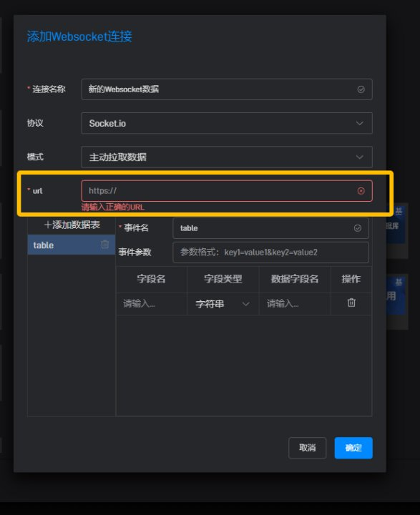Click the 确定 confirm button
This screenshot has height=515, width=420.
353,448
